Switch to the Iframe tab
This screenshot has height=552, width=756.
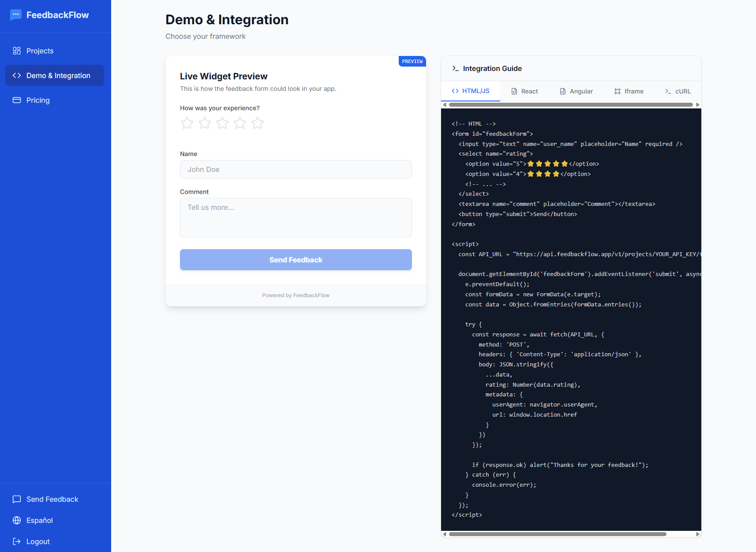point(629,91)
